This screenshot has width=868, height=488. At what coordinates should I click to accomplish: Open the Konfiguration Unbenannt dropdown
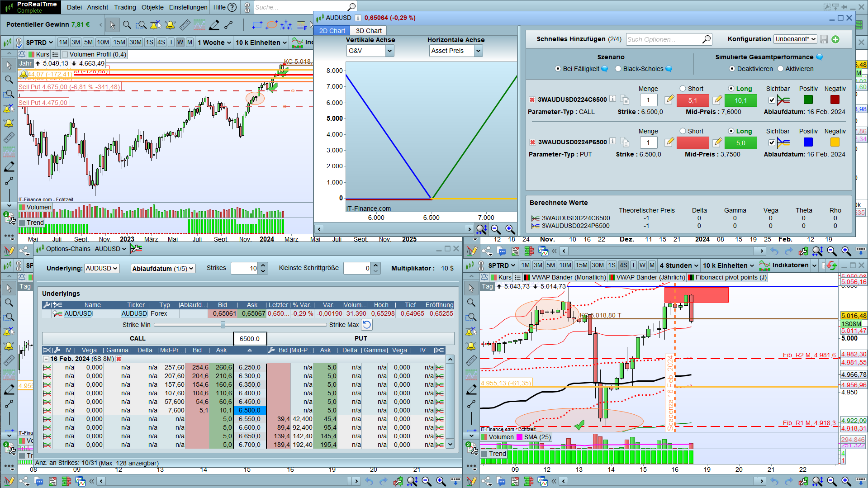795,39
